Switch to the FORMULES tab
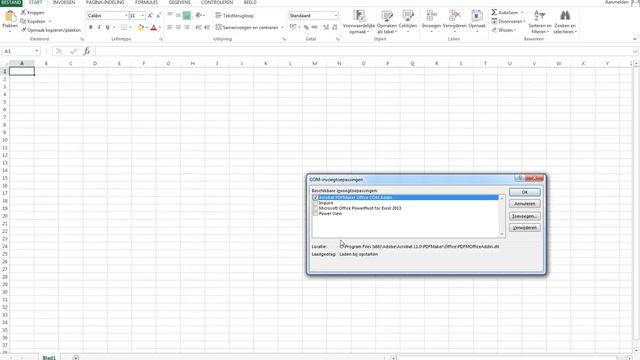This screenshot has height=360, width=640. 147,2
